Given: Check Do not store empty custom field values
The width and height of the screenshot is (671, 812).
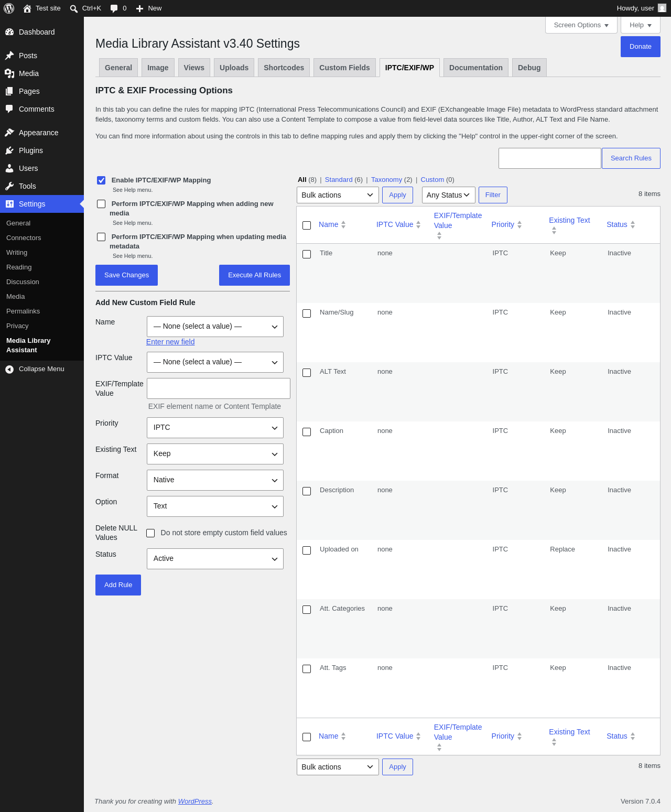Looking at the screenshot, I should 150,533.
